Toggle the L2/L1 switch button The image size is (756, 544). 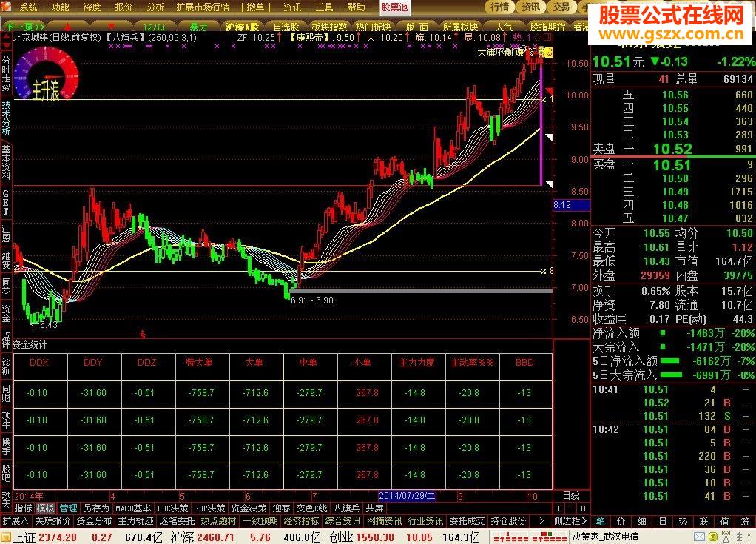click(155, 27)
